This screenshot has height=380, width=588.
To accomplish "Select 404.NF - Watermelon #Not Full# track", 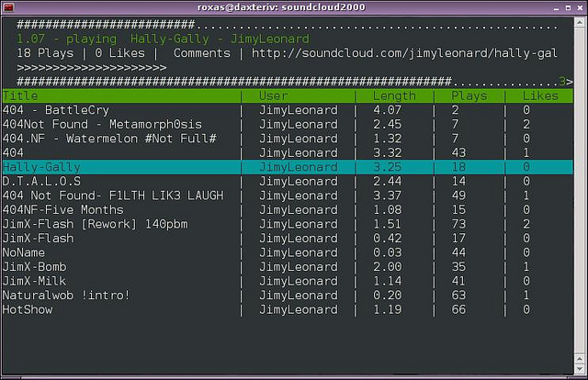I will pos(109,139).
